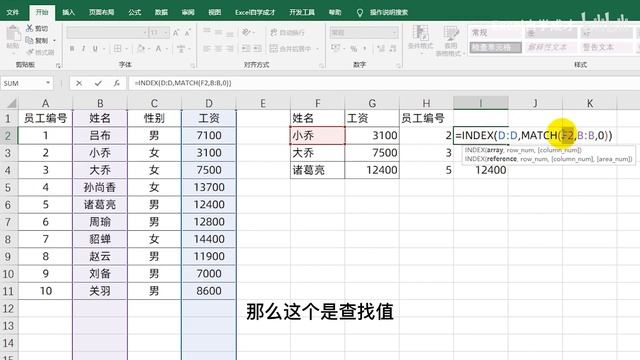Click the Format Painter brush icon

pos(29,52)
